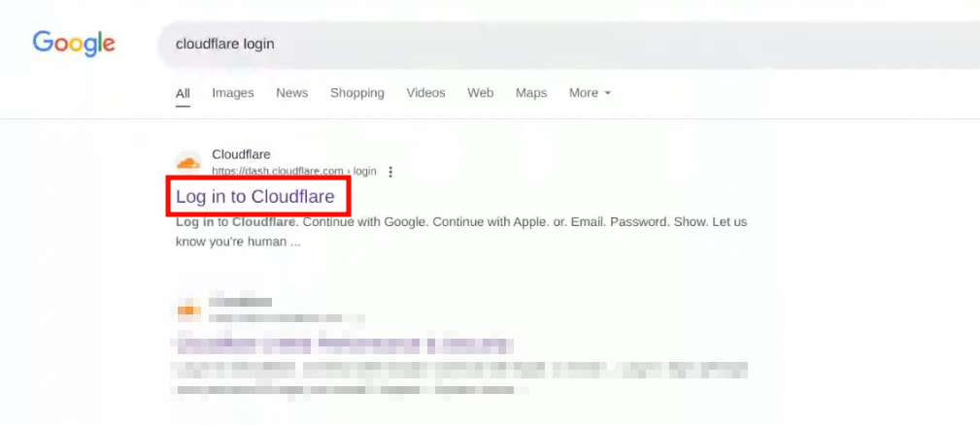
Task: Click the Cloudflare result snippet text
Action: tap(461, 232)
